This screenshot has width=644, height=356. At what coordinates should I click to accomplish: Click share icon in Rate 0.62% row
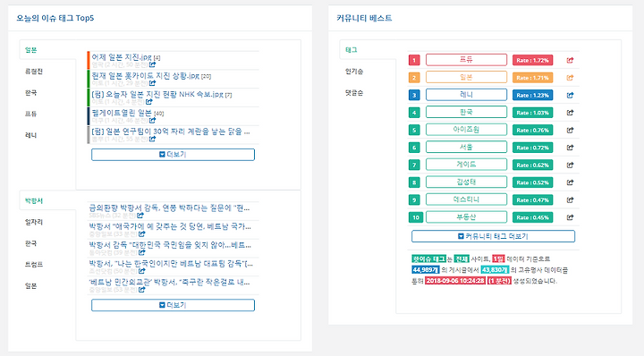(x=570, y=165)
